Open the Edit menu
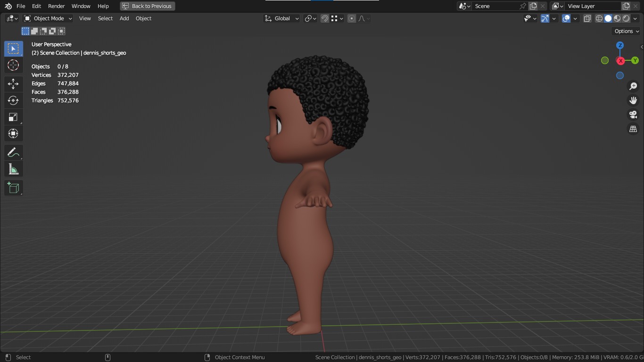 [x=36, y=6]
